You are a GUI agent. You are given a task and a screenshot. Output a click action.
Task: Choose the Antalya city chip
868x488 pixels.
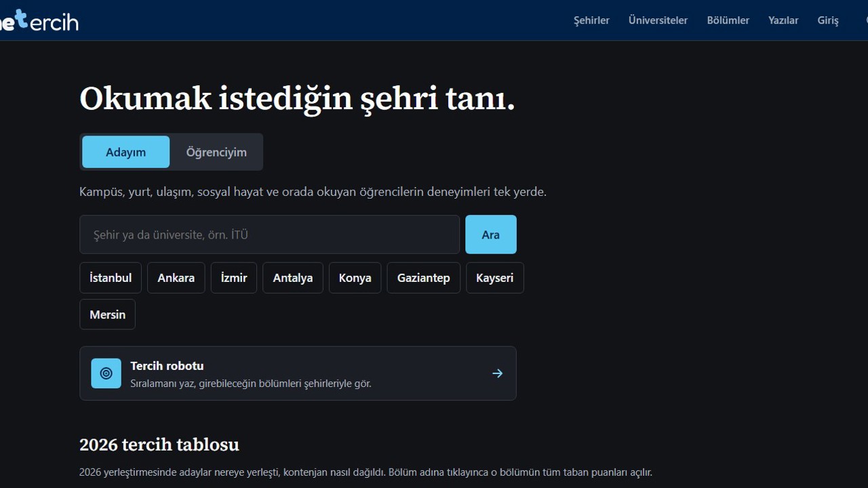pos(293,278)
